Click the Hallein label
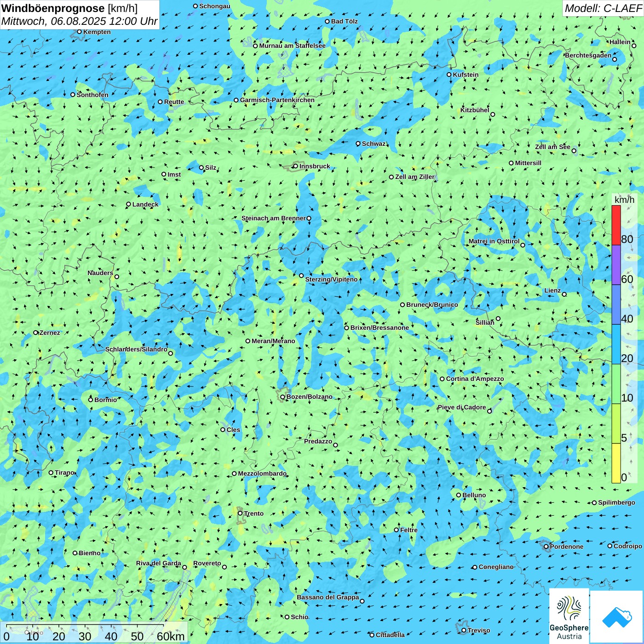 [620, 42]
